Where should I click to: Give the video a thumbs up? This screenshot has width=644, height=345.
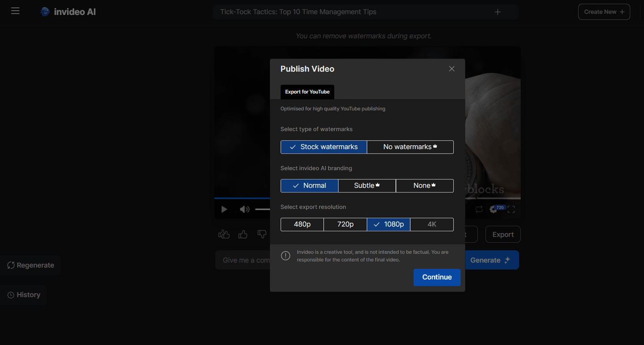coord(242,234)
